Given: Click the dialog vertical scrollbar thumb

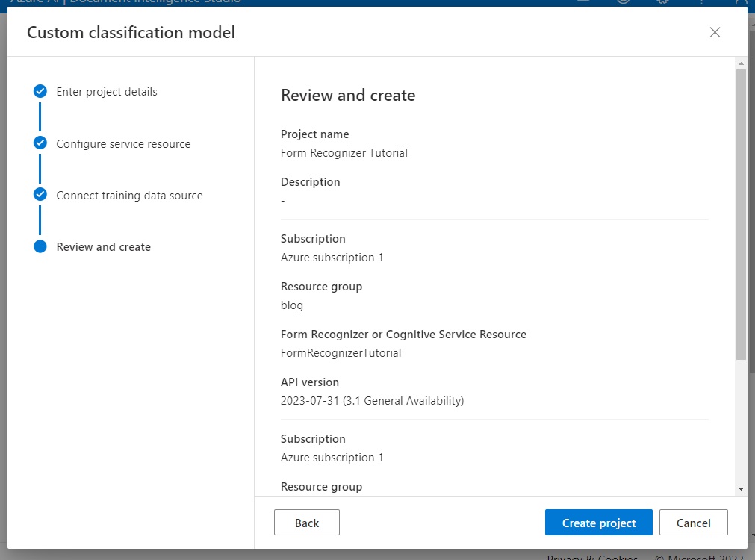Looking at the screenshot, I should pos(741,214).
